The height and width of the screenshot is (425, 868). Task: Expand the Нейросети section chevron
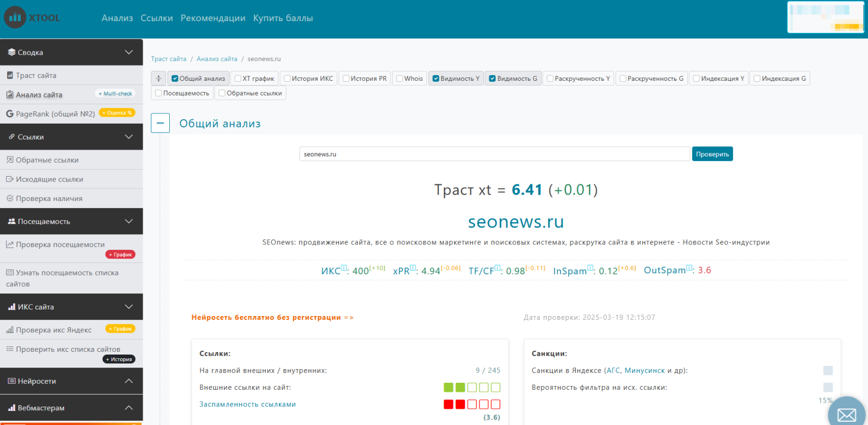tap(129, 381)
